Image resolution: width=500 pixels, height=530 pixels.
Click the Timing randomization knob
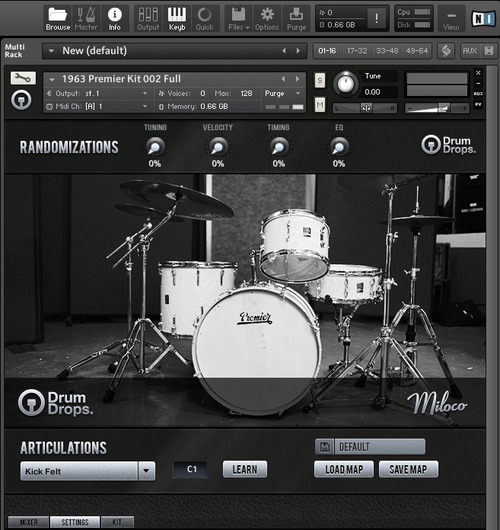click(x=279, y=147)
